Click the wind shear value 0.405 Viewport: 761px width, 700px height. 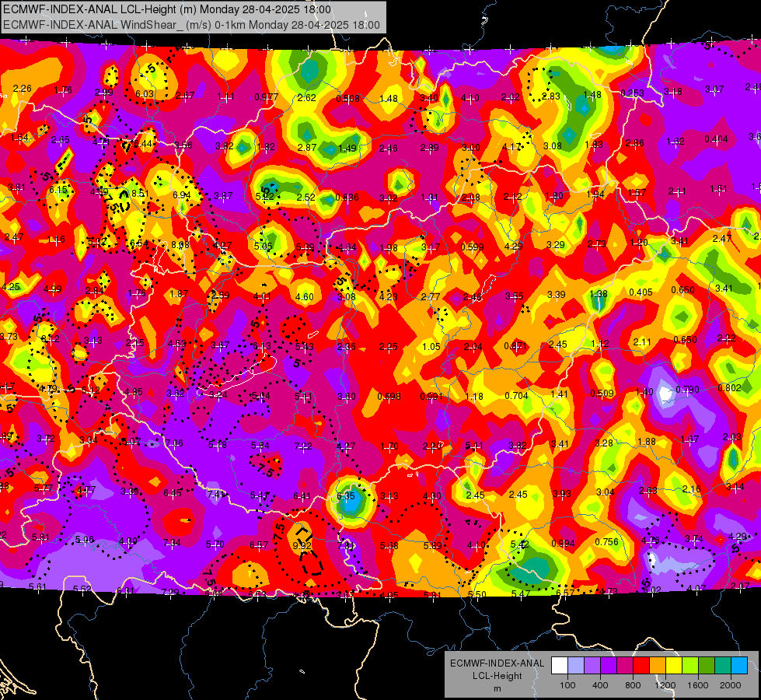(x=641, y=292)
